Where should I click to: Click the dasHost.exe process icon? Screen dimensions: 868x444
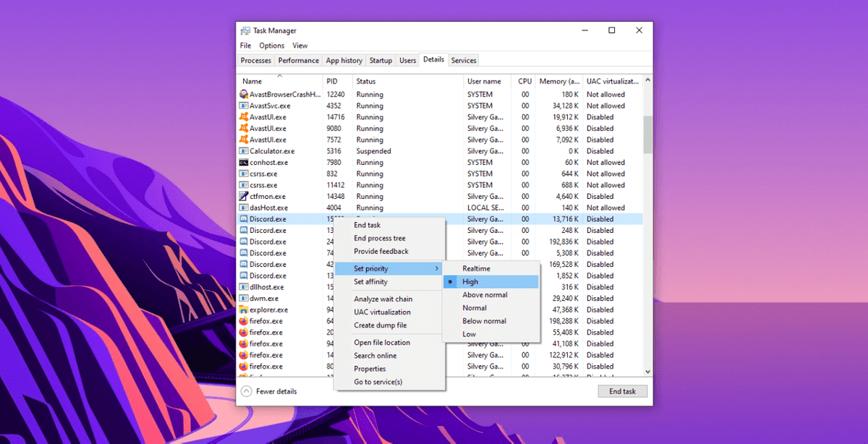pos(244,208)
